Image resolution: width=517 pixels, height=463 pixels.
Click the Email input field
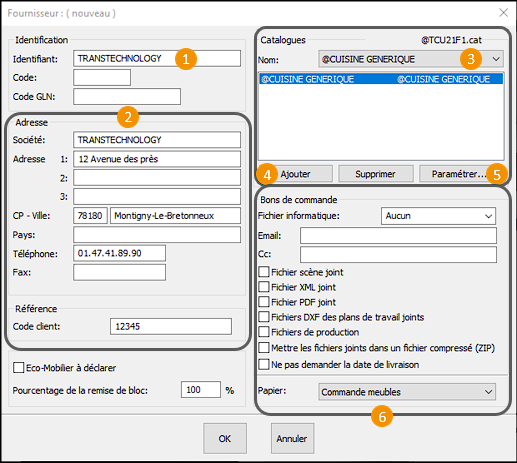(398, 236)
